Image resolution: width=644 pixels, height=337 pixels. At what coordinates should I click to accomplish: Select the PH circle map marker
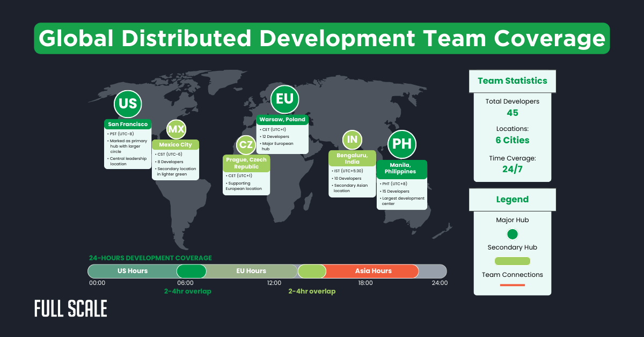(x=402, y=144)
